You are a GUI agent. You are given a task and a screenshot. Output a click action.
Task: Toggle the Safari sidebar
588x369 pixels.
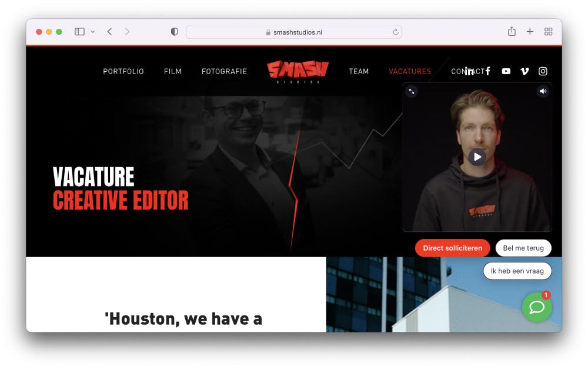tap(79, 32)
